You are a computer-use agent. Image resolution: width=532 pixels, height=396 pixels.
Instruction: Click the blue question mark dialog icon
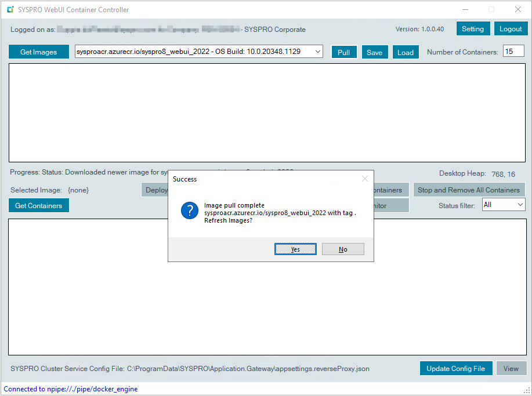[x=190, y=210]
